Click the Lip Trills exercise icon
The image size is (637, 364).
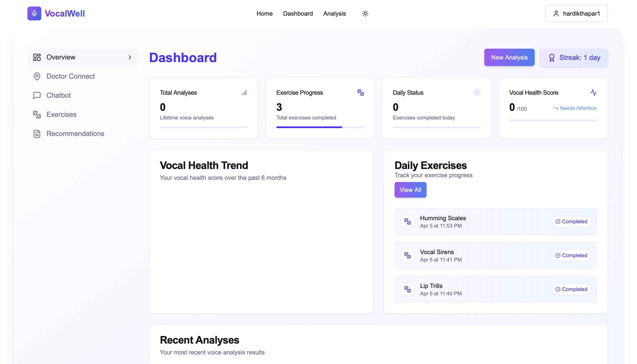(x=408, y=289)
